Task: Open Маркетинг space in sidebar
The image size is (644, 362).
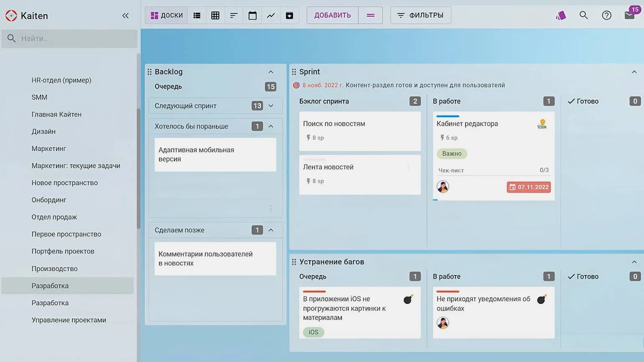Action: point(49,148)
